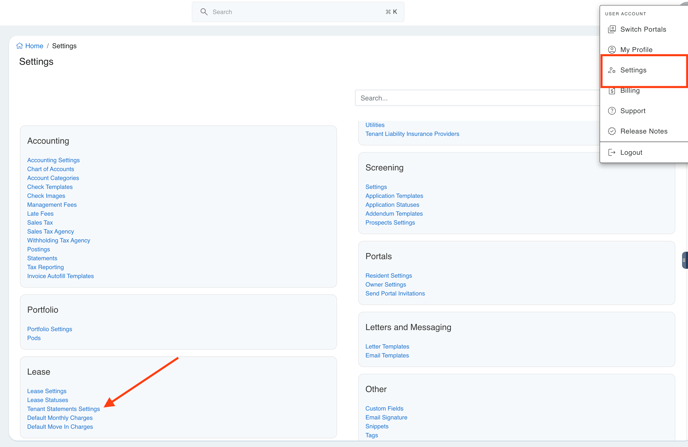Open Tenant Statements Settings link
688x447 pixels.
(63, 409)
